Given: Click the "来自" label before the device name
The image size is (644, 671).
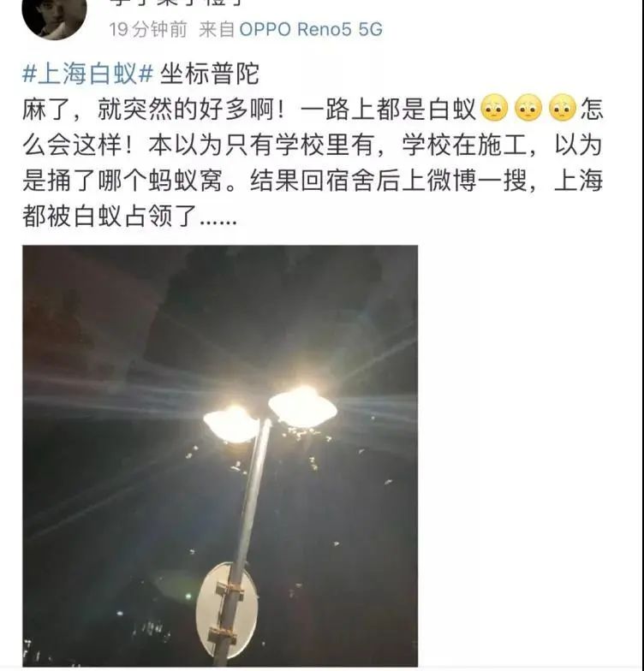Looking at the screenshot, I should pyautogui.click(x=217, y=29).
